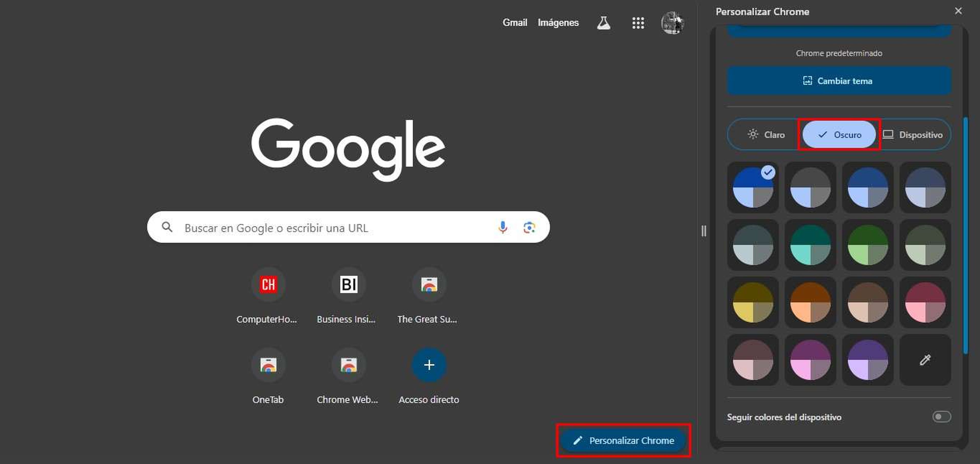This screenshot has height=464, width=980.
Task: Choose the pale grey-teal color swatch
Action: tap(753, 245)
